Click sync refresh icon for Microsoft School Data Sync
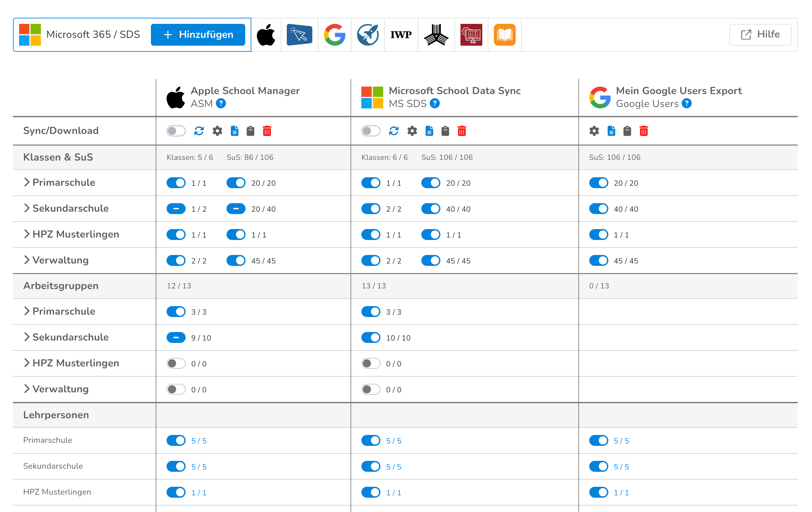The image size is (812, 512). coord(394,131)
